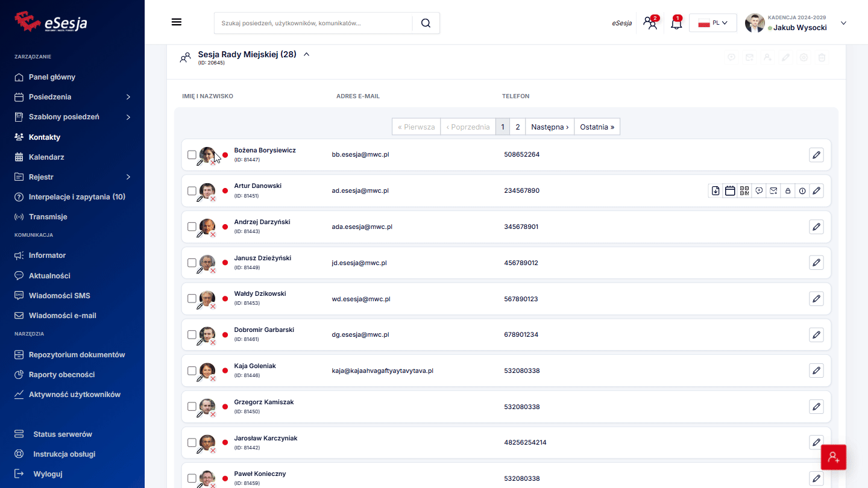Click the download file icon for Artur Danowski
Image resolution: width=868 pixels, height=488 pixels.
[x=715, y=191]
